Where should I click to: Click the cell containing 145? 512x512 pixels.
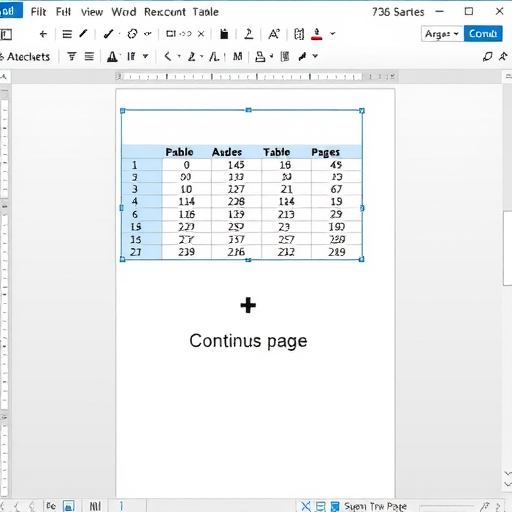236,165
